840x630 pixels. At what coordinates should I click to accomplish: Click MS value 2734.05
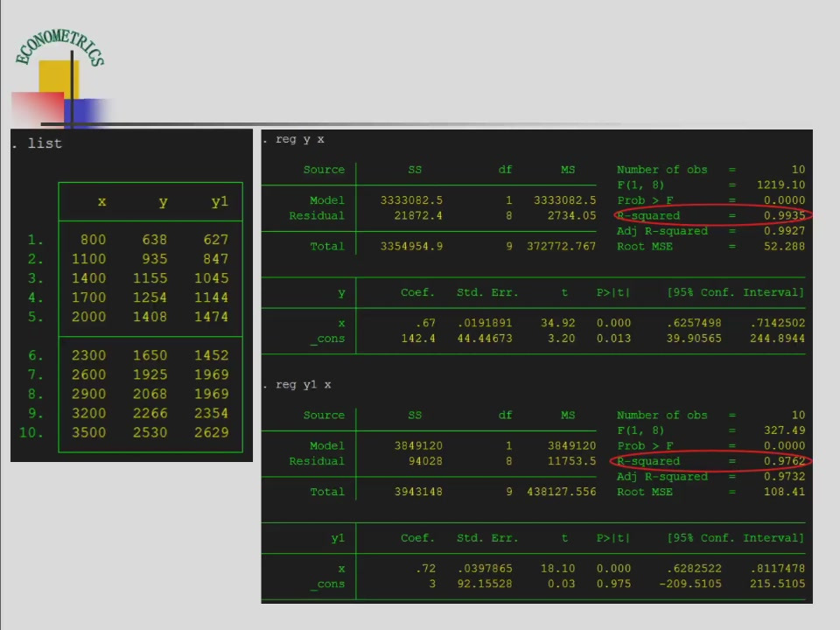(x=571, y=215)
